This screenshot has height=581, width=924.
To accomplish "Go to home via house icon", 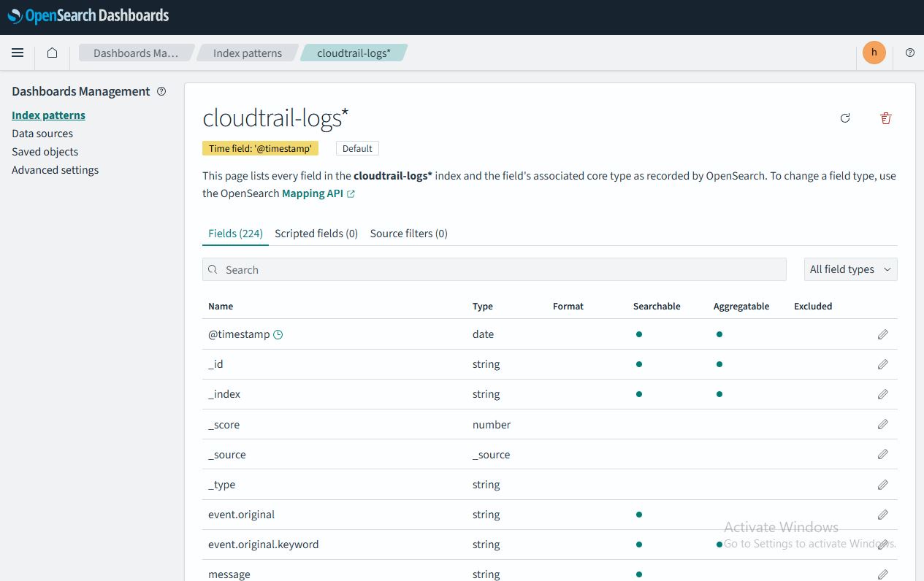I will [52, 53].
